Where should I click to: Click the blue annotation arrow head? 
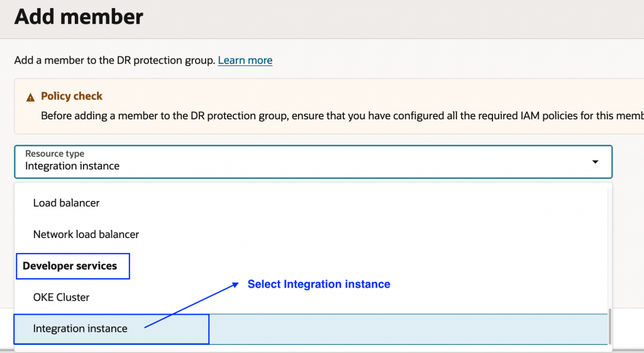pos(235,284)
